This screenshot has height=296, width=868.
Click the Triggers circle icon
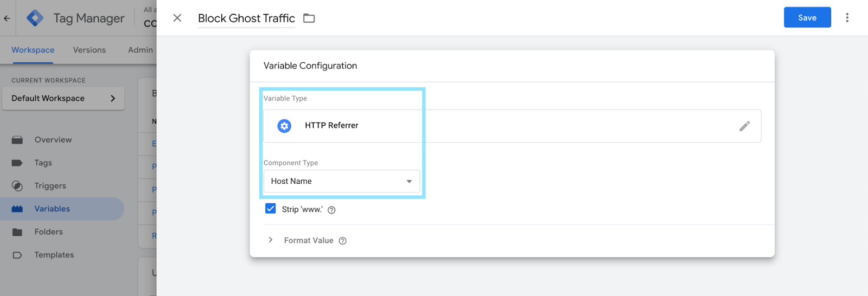click(17, 186)
